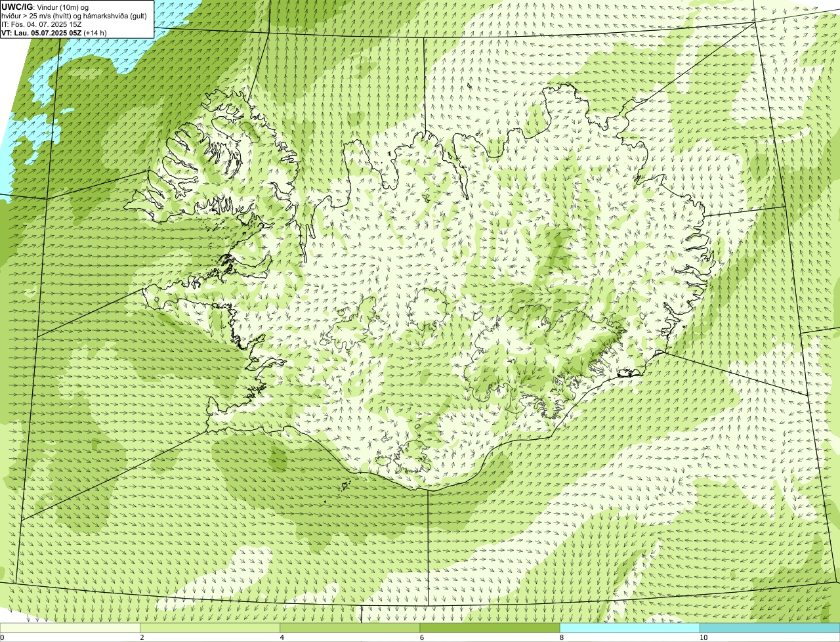Click the '6' tick label on the color scale
The width and height of the screenshot is (840, 642).
click(x=421, y=637)
